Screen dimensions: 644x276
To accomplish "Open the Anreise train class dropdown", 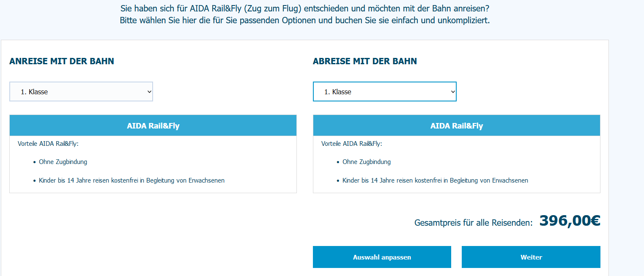I will (x=81, y=92).
